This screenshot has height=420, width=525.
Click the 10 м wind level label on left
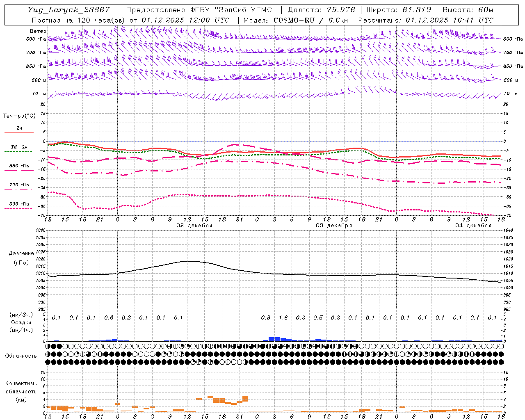click(x=39, y=94)
